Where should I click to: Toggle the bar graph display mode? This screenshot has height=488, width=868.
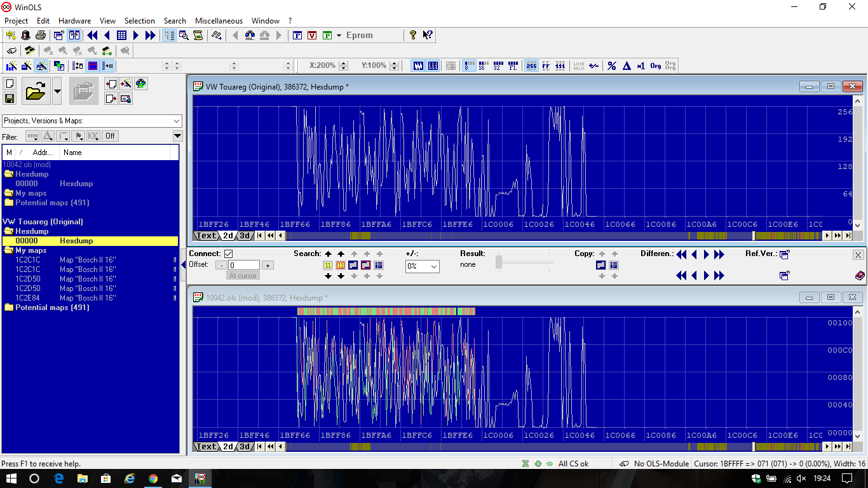coord(433,65)
